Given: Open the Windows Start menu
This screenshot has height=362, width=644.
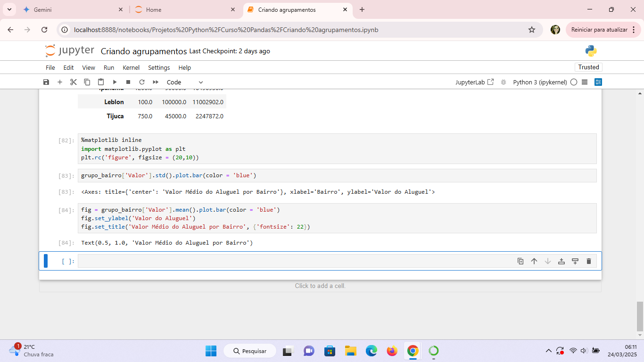Looking at the screenshot, I should click(211, 351).
